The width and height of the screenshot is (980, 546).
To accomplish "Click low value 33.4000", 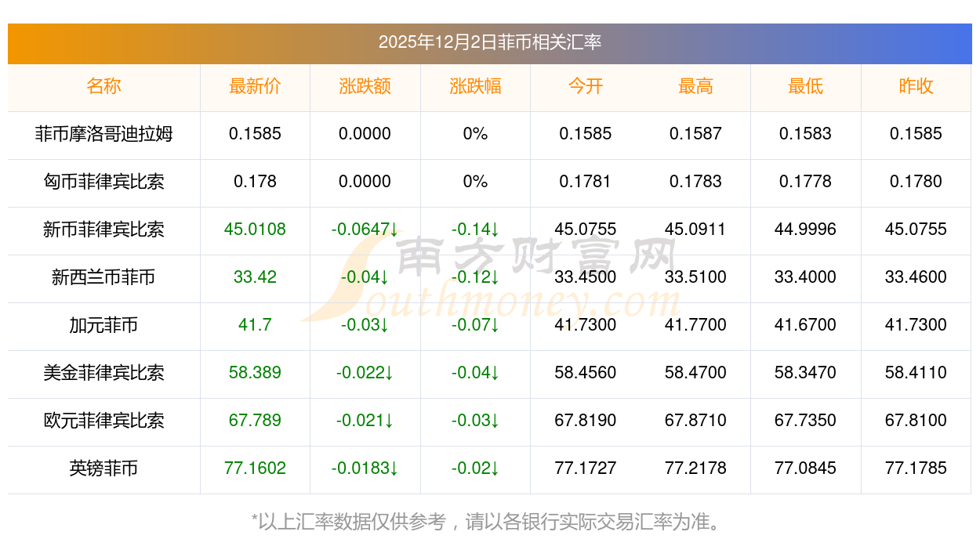I will [805, 277].
